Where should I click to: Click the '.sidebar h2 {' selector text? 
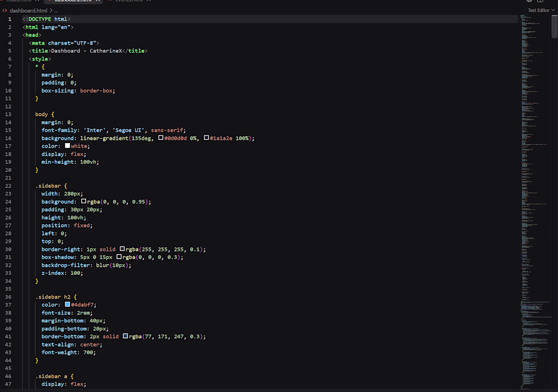(56, 297)
